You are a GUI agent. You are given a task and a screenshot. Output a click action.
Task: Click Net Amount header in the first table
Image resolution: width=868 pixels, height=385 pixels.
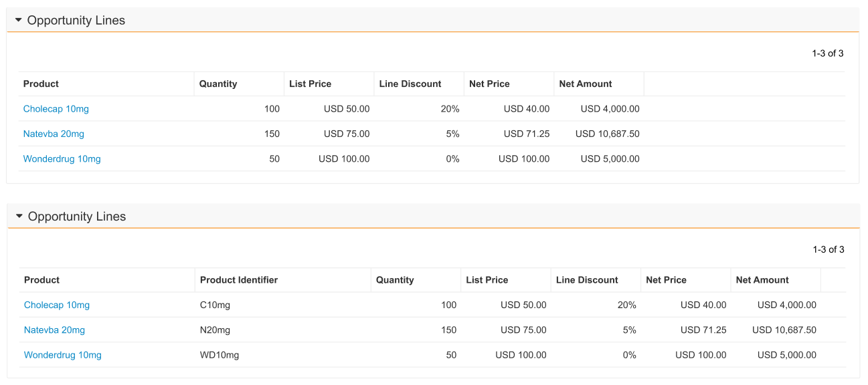click(585, 84)
